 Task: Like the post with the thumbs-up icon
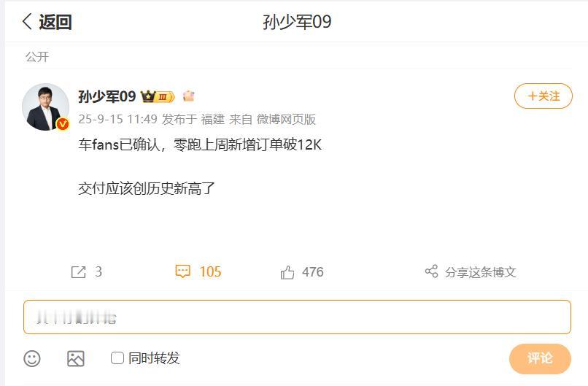[287, 272]
